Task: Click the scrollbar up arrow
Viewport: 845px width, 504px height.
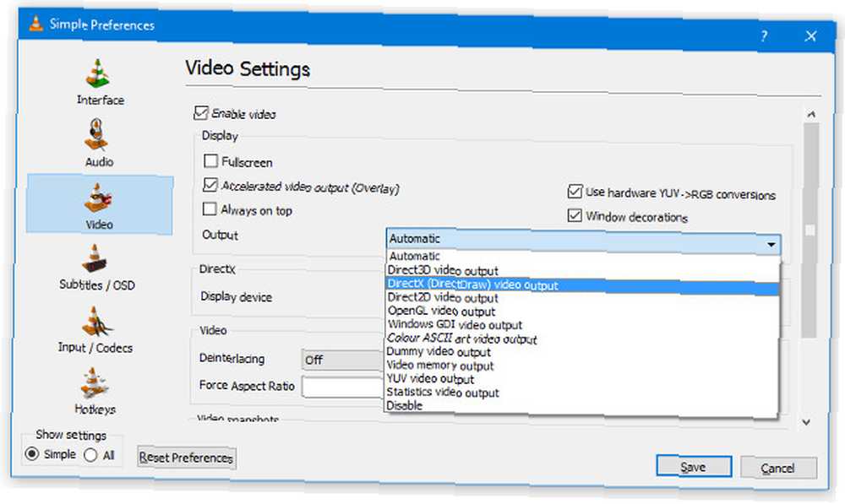Action: coord(811,114)
